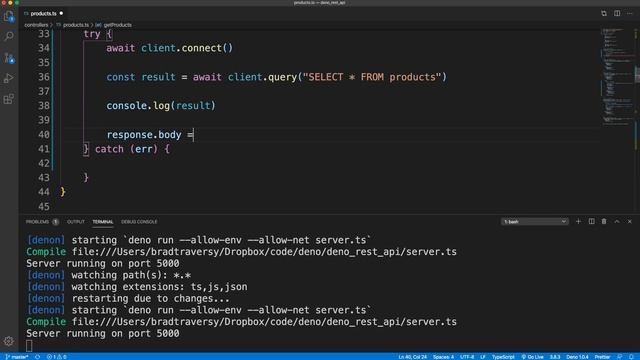
Task: Close the bottom panel
Action: point(630,221)
